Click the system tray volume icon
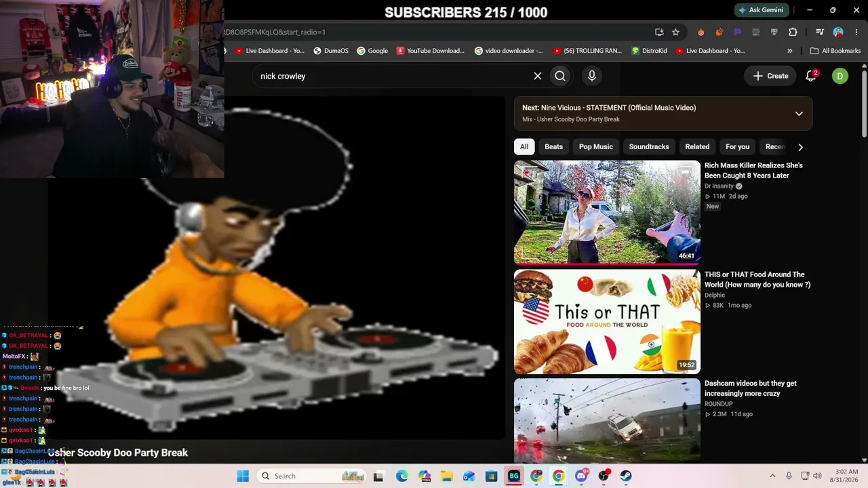 click(x=817, y=476)
